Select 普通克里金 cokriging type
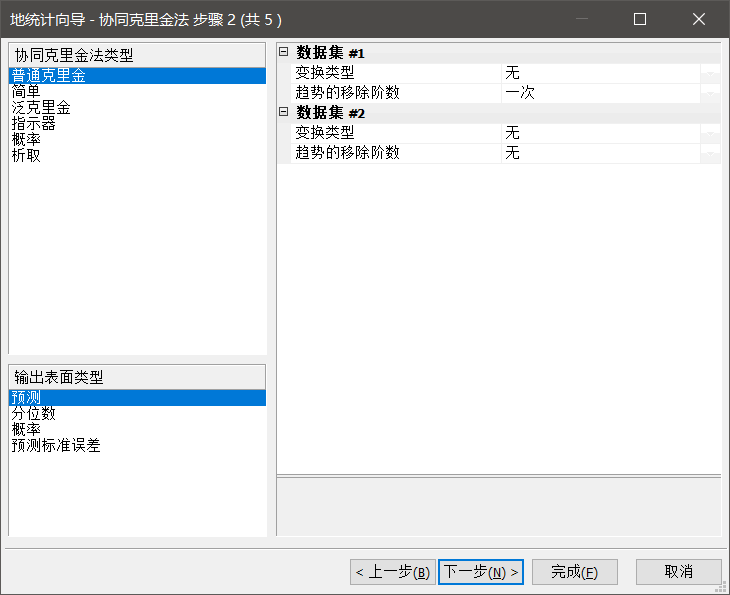This screenshot has height=595, width=730. pos(137,75)
